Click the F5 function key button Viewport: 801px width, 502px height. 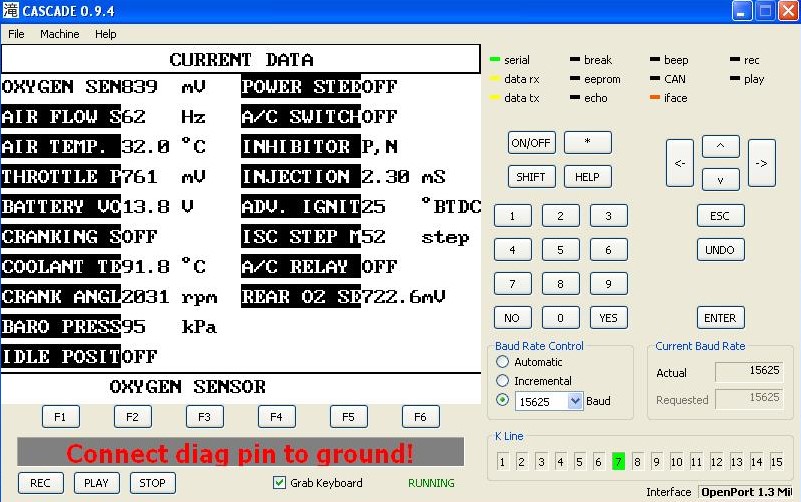click(x=348, y=417)
